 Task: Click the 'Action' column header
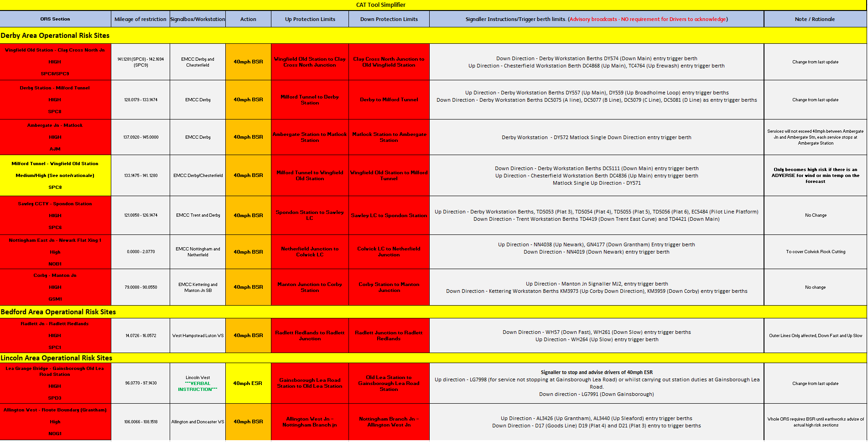[248, 19]
